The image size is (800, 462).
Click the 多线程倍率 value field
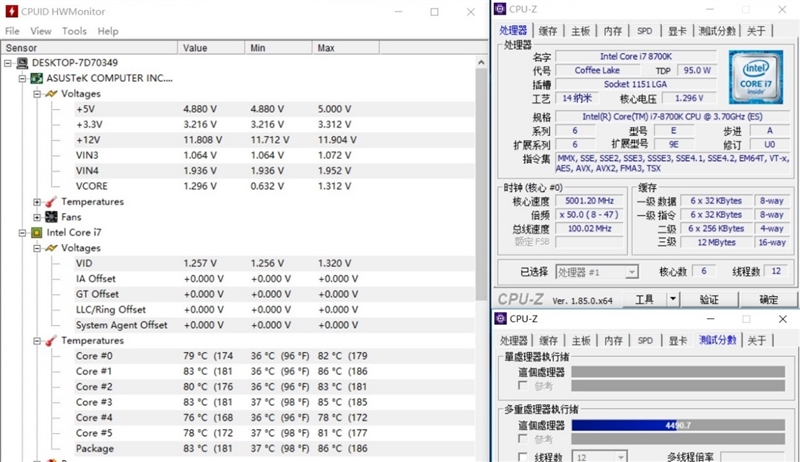752,457
